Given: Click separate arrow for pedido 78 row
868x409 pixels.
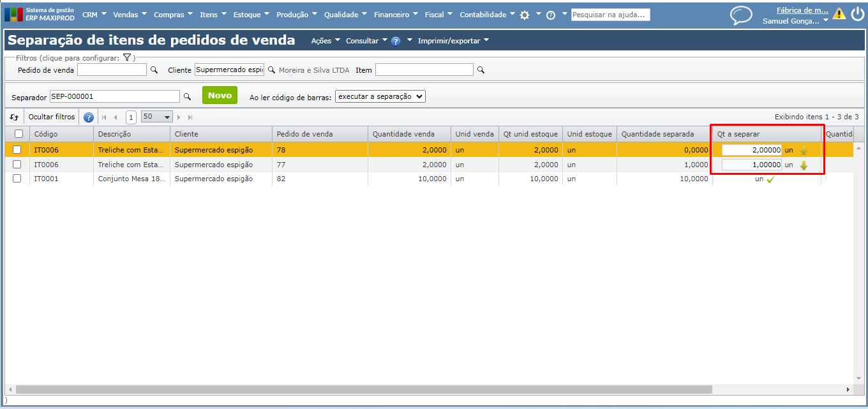Looking at the screenshot, I should pos(804,151).
